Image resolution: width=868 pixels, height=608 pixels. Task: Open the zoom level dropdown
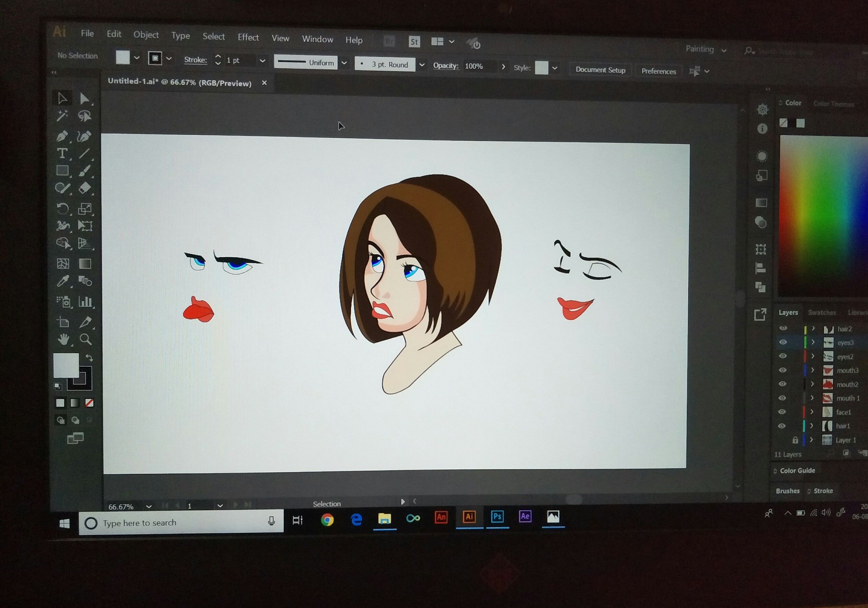click(149, 507)
